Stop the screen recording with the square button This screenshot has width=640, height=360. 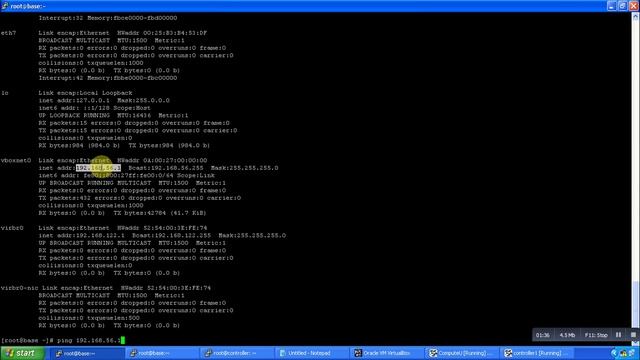click(633, 335)
